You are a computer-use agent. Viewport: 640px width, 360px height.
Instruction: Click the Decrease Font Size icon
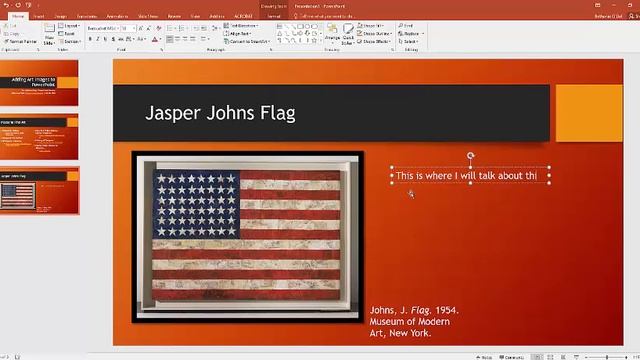[x=149, y=29]
